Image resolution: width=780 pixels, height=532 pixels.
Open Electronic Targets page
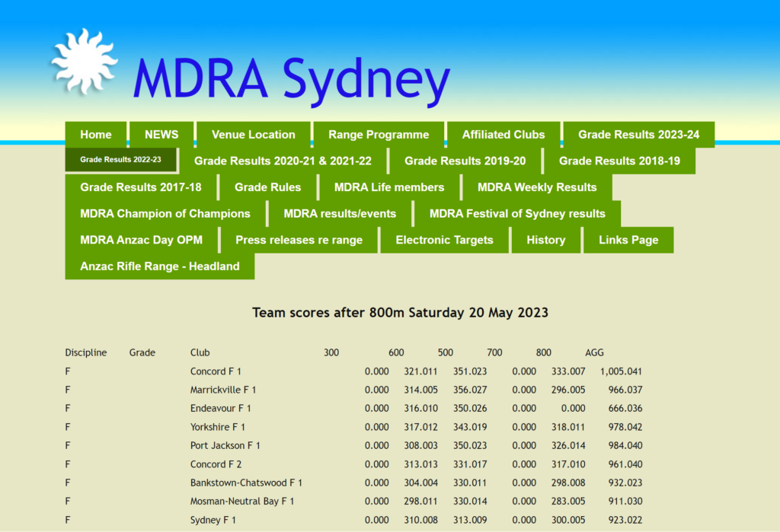pyautogui.click(x=444, y=241)
